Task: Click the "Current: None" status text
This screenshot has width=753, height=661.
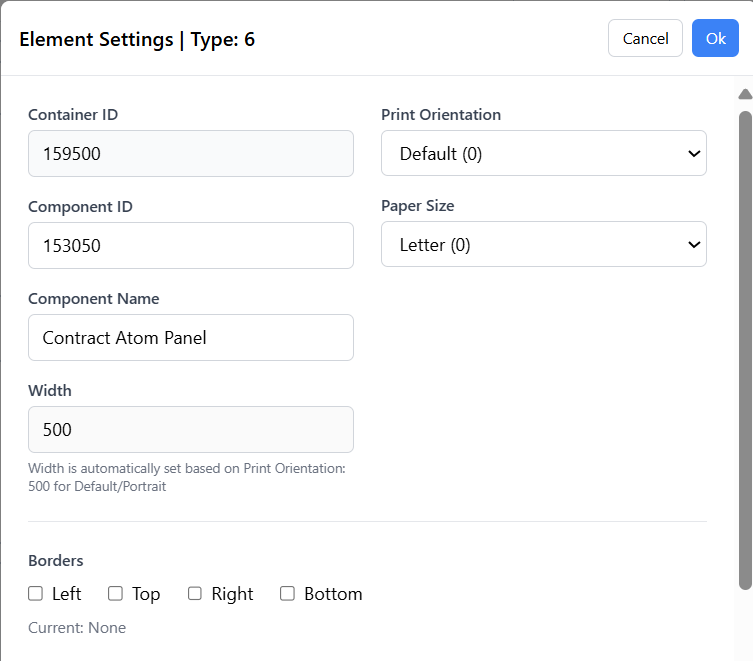Action: [x=77, y=628]
